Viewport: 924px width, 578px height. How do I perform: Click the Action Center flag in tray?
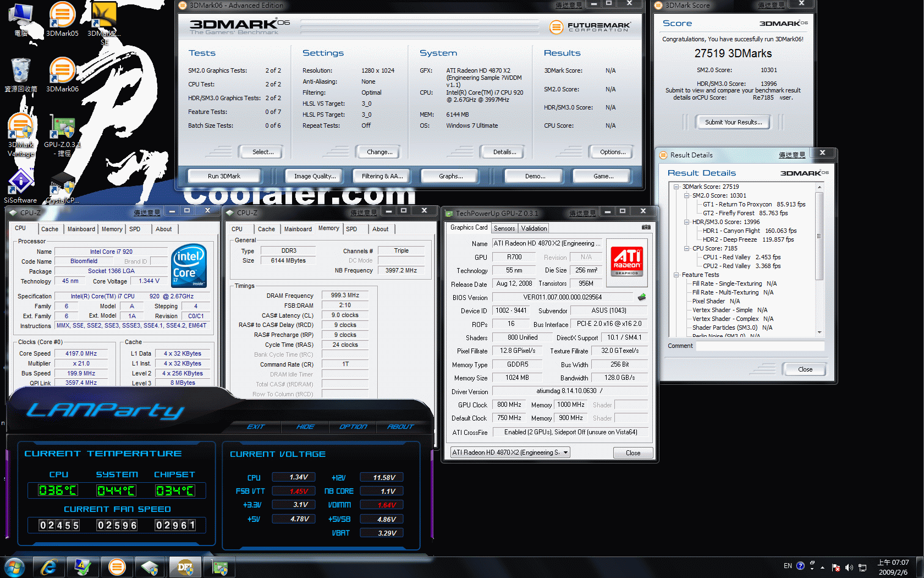click(836, 567)
